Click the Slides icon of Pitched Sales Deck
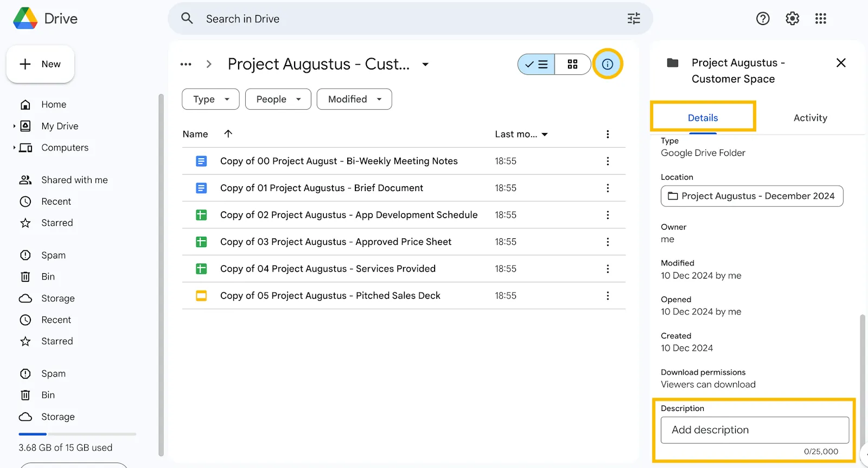 (x=201, y=295)
